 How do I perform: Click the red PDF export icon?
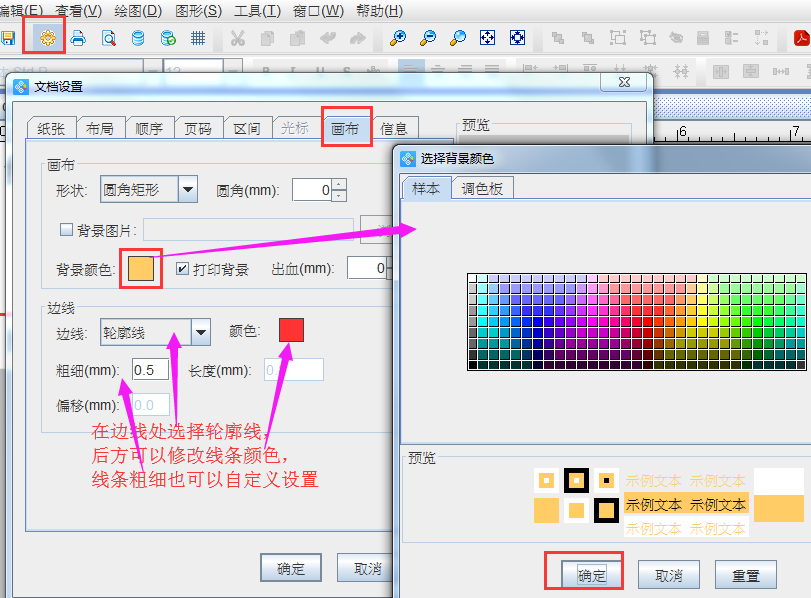801,38
